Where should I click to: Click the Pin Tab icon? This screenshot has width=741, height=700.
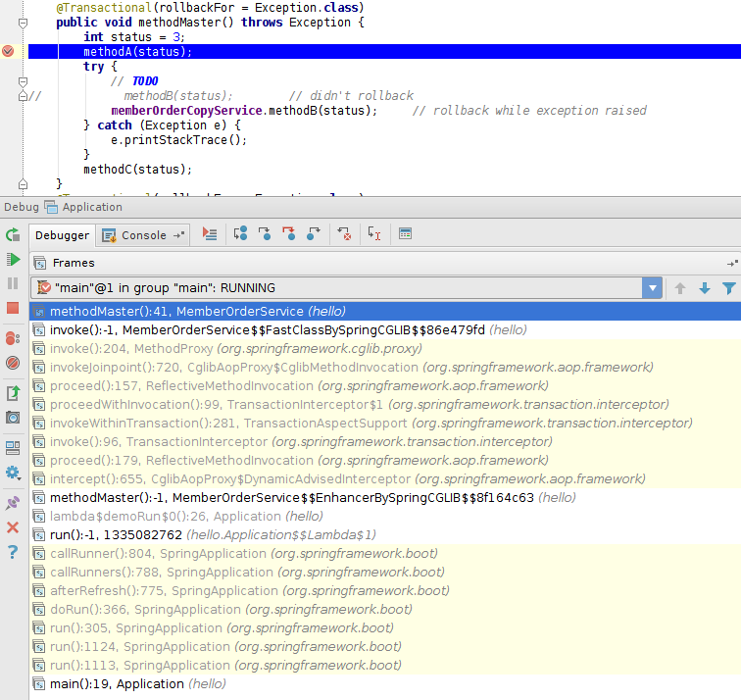click(x=13, y=502)
